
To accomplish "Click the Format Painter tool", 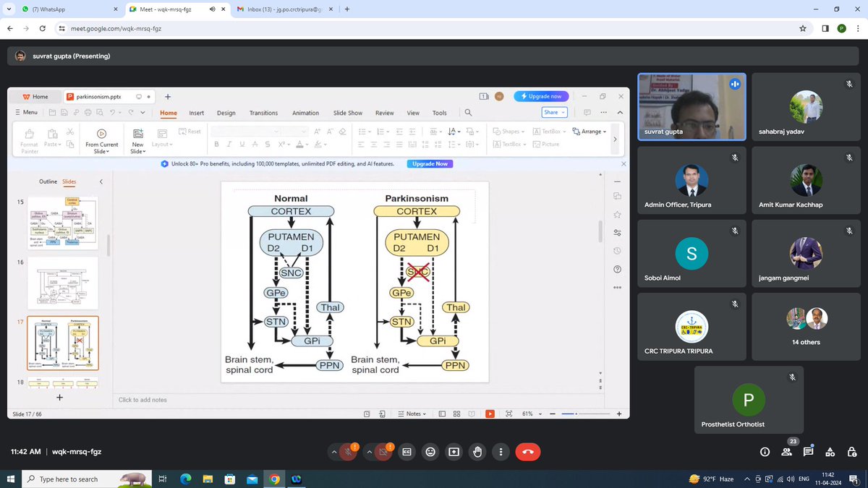I will point(29,140).
